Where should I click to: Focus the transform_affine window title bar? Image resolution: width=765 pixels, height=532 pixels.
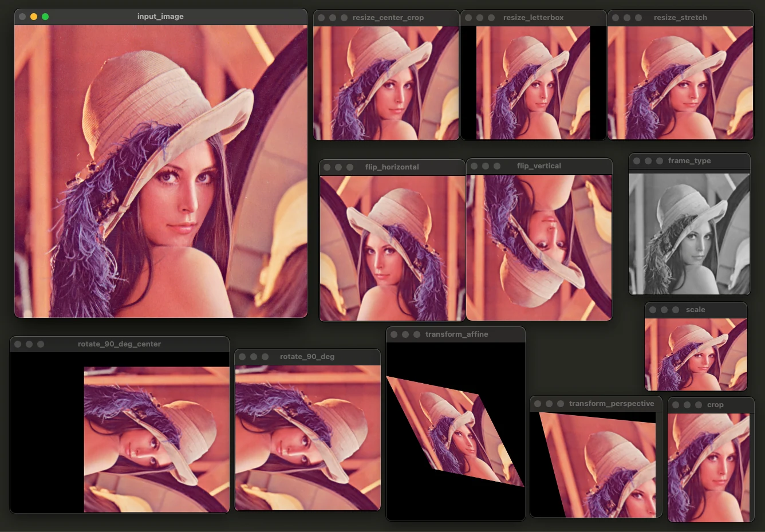[456, 334]
